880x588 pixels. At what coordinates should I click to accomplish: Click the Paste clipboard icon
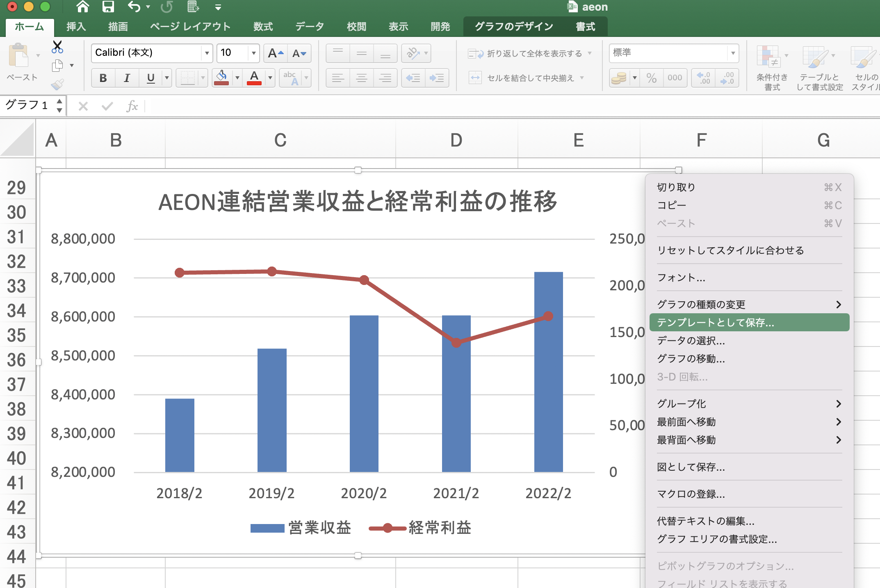click(x=18, y=55)
